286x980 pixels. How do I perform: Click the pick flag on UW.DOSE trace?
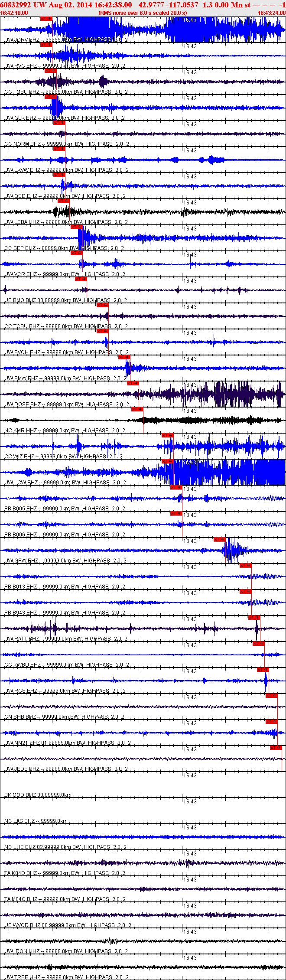(x=133, y=383)
